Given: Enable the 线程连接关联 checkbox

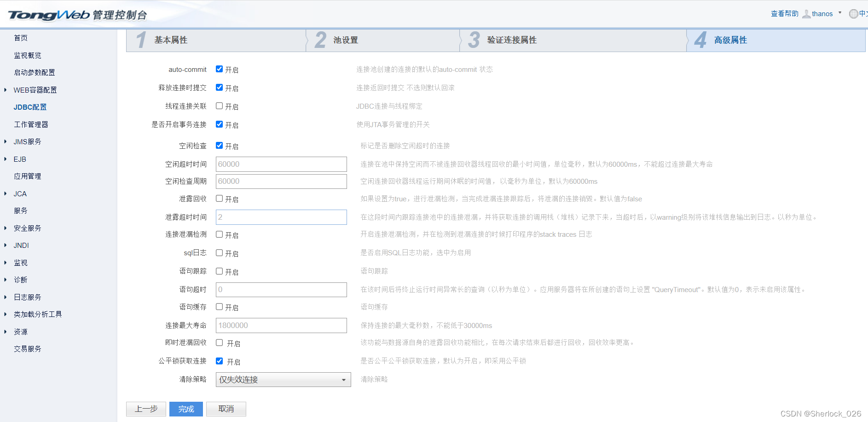Looking at the screenshot, I should pyautogui.click(x=219, y=106).
